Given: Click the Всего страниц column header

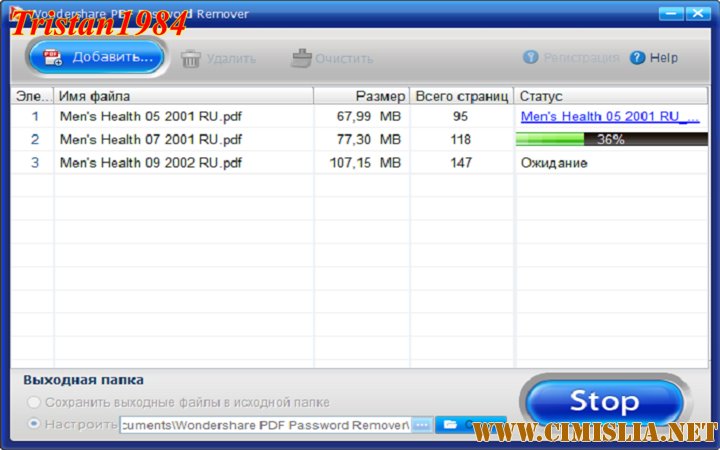Looking at the screenshot, I should coord(461,96).
